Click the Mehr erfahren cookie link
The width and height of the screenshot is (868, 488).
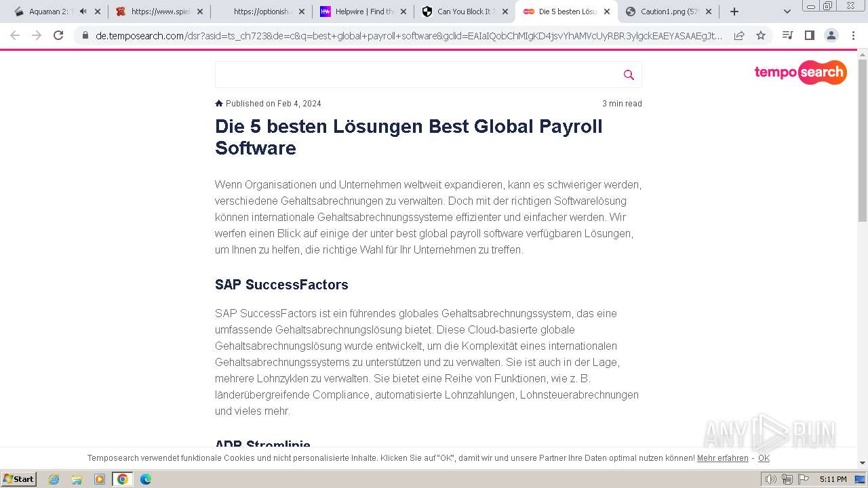coord(722,458)
